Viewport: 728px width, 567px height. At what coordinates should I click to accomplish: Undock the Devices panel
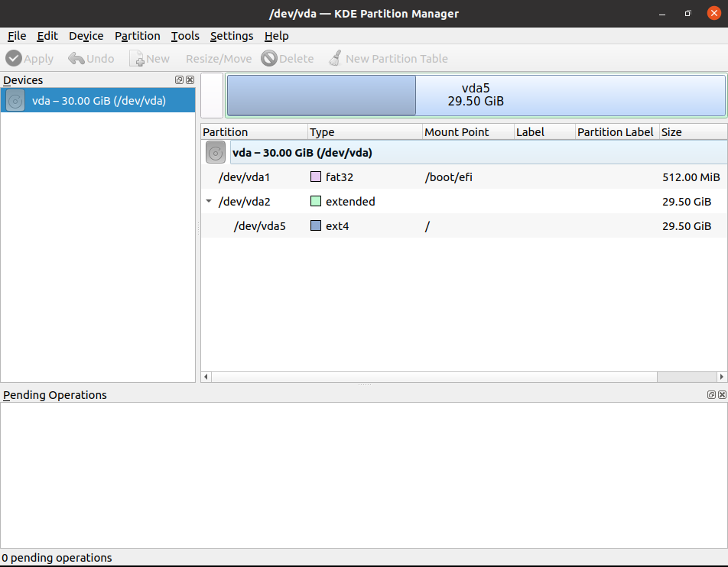click(x=179, y=79)
